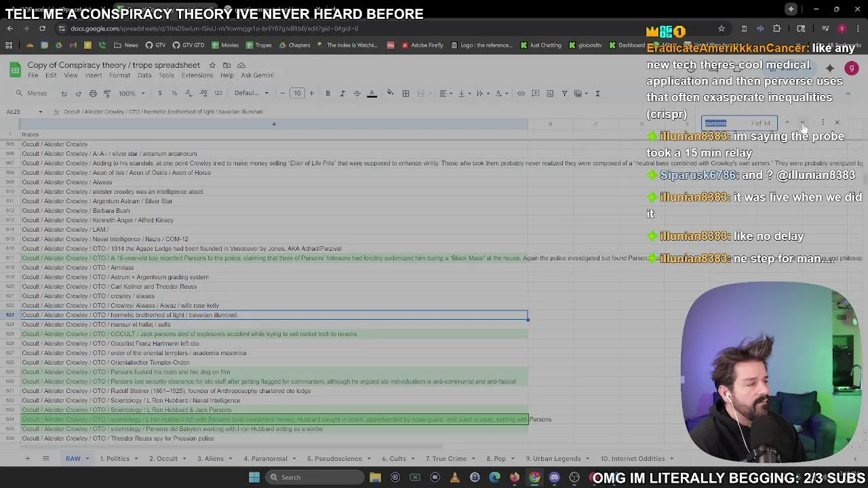Click the print icon in toolbar
The width and height of the screenshot is (868, 488).
tap(93, 94)
